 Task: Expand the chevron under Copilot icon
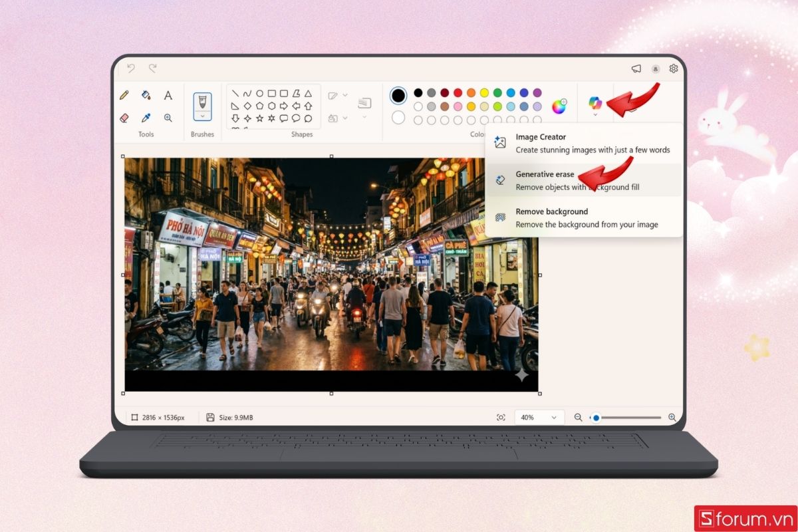point(595,114)
